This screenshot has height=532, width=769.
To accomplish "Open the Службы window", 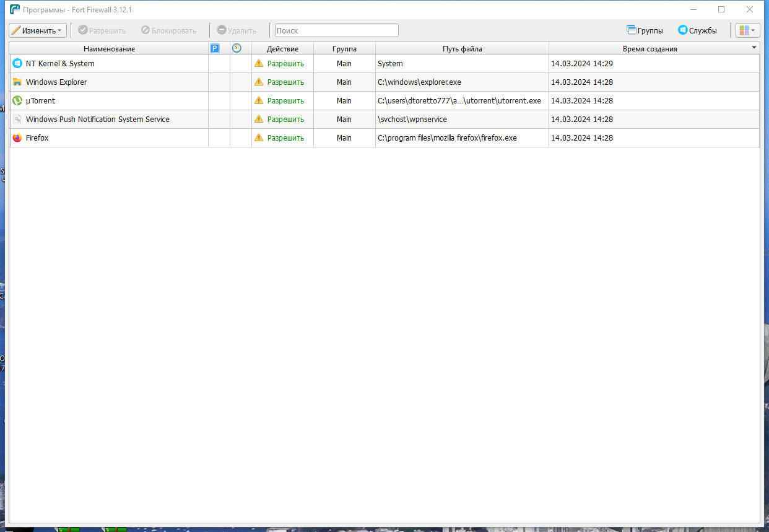I will [697, 30].
